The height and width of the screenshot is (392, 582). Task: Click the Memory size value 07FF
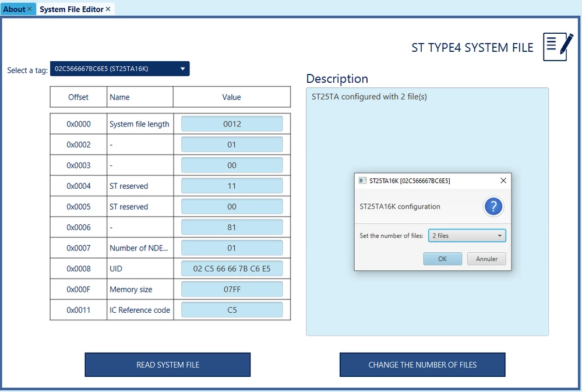232,289
